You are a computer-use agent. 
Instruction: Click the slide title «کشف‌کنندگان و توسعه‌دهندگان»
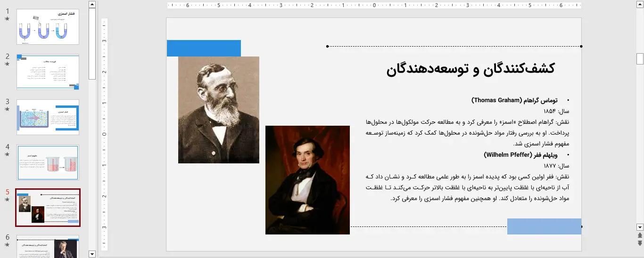point(470,69)
